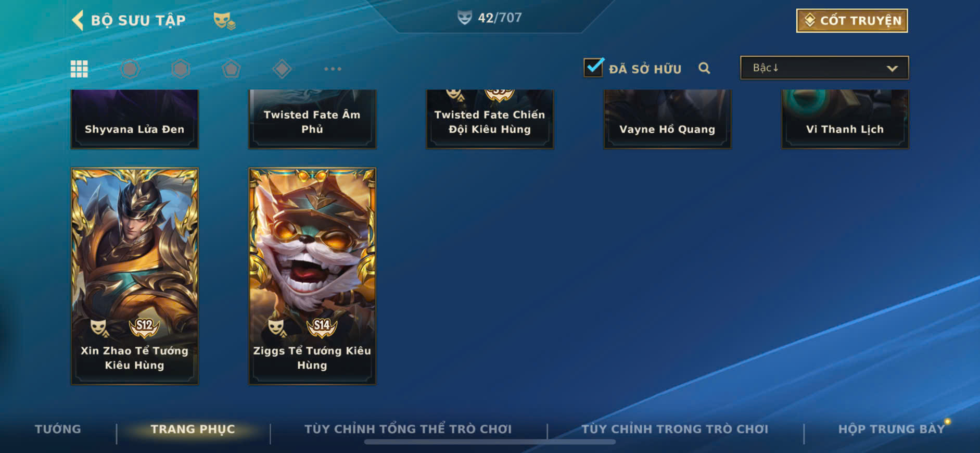Select the hexagon rarity filter icon
The image size is (980, 453).
[x=181, y=69]
